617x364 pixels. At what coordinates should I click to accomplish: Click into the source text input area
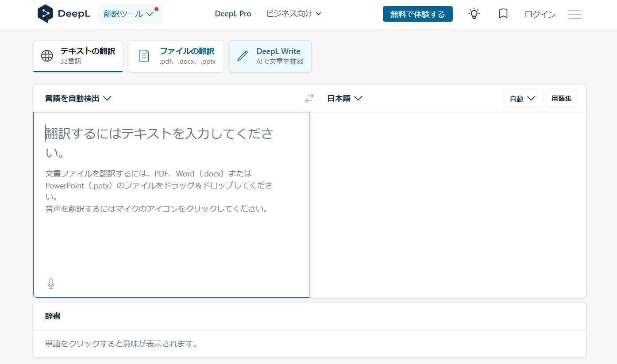point(171,204)
